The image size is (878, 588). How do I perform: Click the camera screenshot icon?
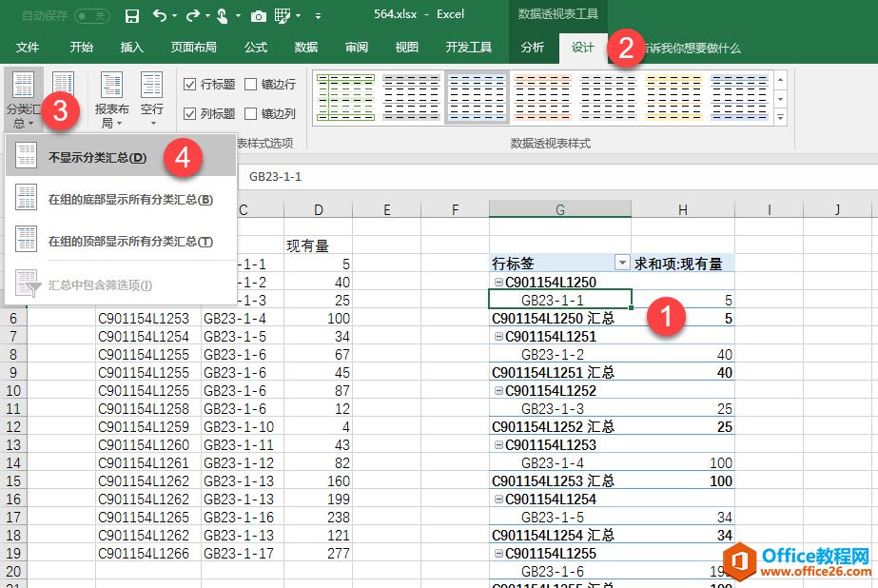click(x=258, y=16)
